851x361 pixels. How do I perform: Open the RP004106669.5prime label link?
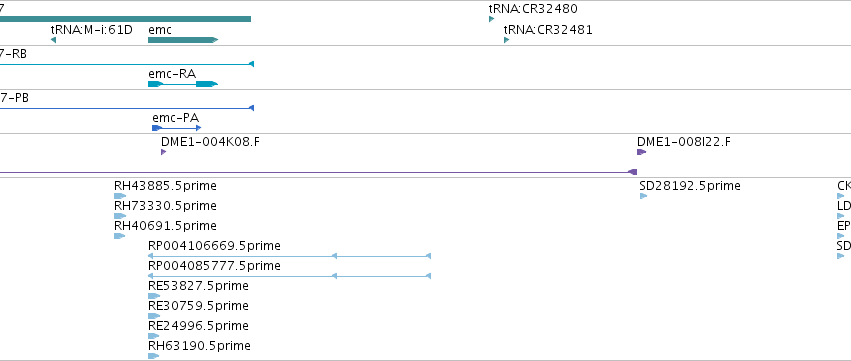click(x=214, y=246)
